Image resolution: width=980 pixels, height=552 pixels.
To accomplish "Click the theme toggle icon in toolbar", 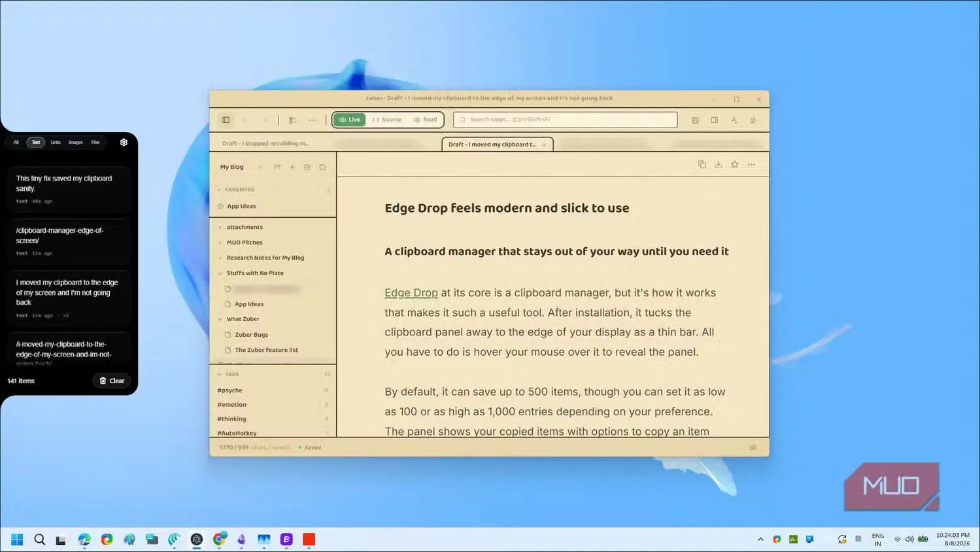I will point(753,120).
